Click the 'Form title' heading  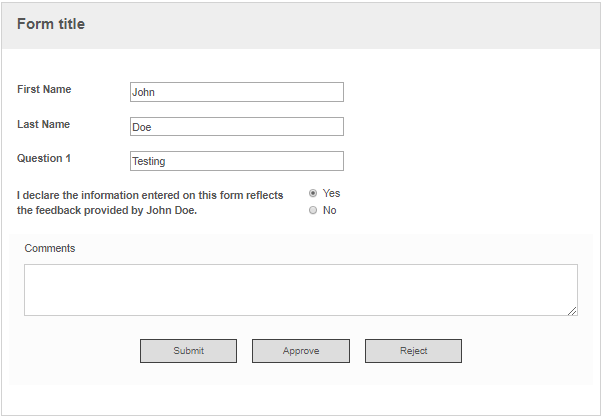(x=51, y=24)
